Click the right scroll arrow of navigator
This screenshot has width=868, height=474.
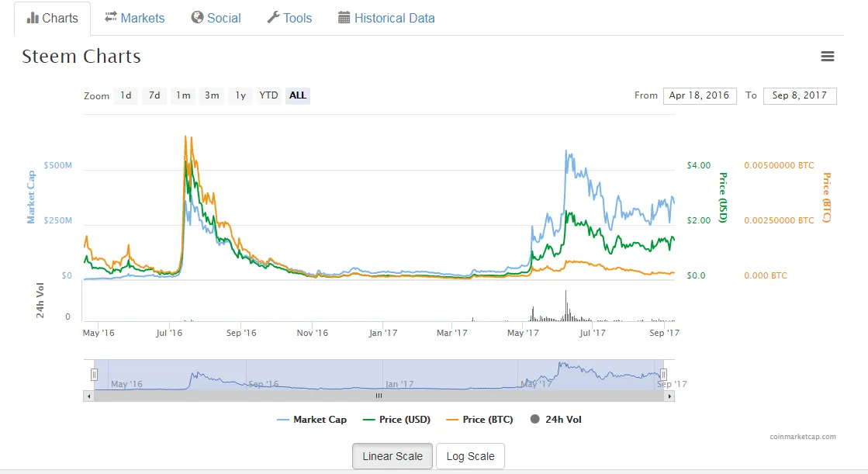click(x=669, y=396)
